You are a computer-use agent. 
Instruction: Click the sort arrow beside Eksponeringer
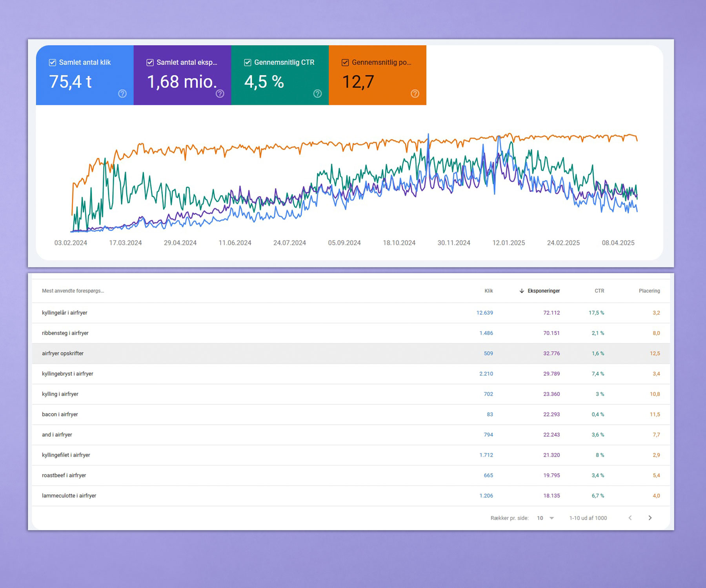click(x=522, y=291)
